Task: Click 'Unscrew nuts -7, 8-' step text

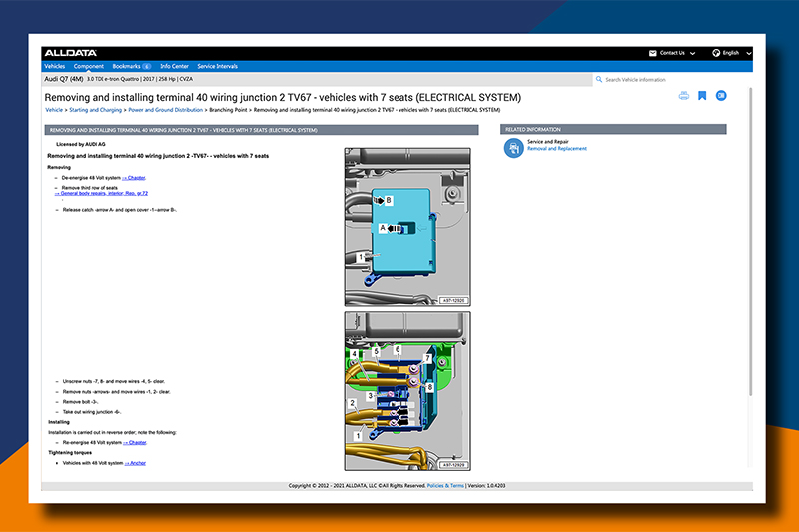Action: (114, 382)
